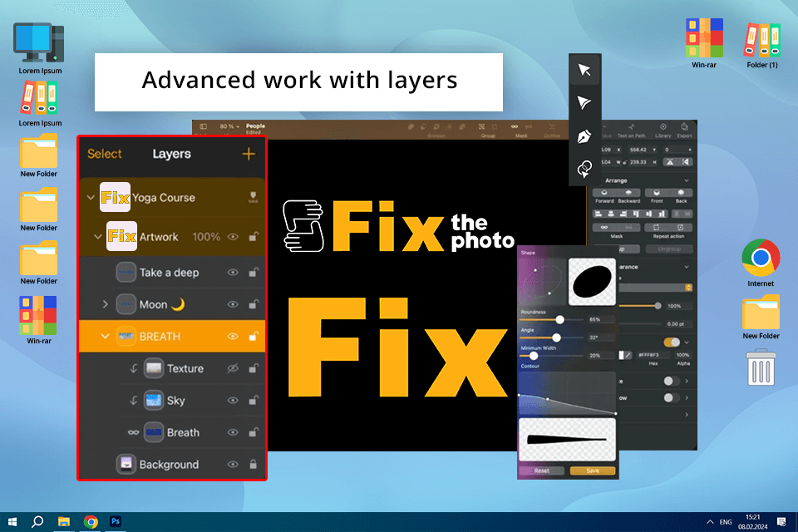Viewport: 798px width, 532px height.
Task: Click the 100% opacity value field
Action: (678, 306)
